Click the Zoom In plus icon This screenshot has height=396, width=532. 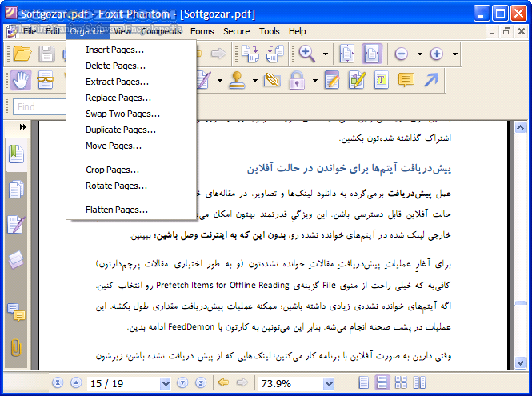pos(437,54)
